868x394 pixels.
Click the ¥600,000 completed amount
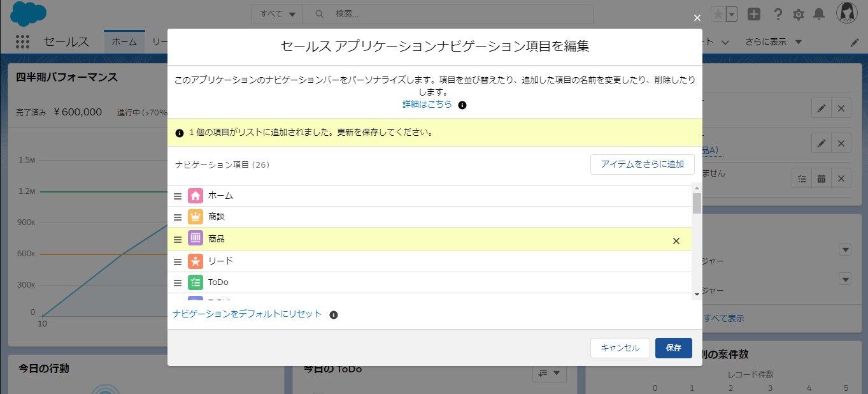click(x=78, y=112)
